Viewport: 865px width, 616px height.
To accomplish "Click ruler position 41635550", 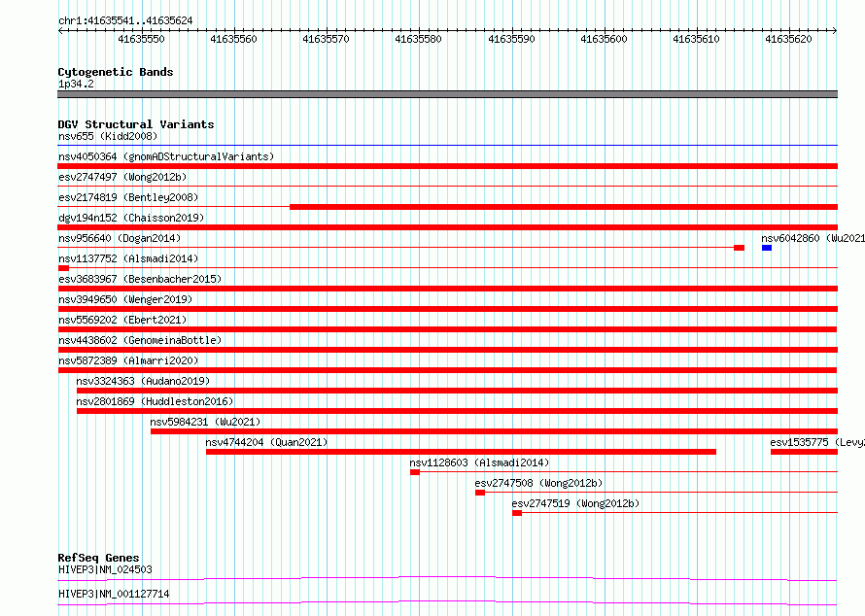I will tap(141, 39).
